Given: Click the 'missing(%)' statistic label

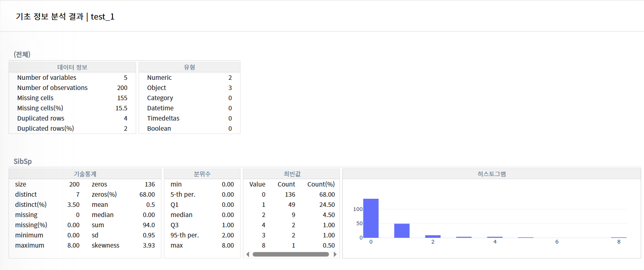Looking at the screenshot, I should click(x=31, y=225).
